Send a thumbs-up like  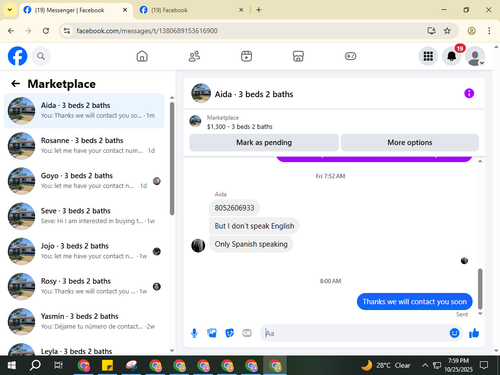click(x=474, y=333)
